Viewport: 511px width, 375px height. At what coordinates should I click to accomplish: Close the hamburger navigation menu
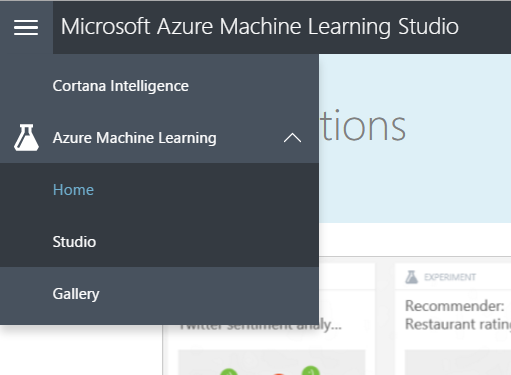click(26, 27)
